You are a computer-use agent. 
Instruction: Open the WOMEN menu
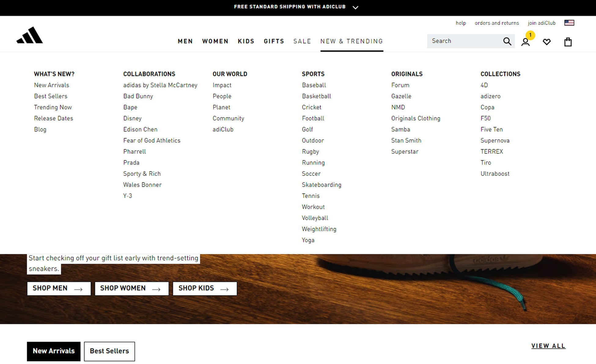(x=215, y=41)
